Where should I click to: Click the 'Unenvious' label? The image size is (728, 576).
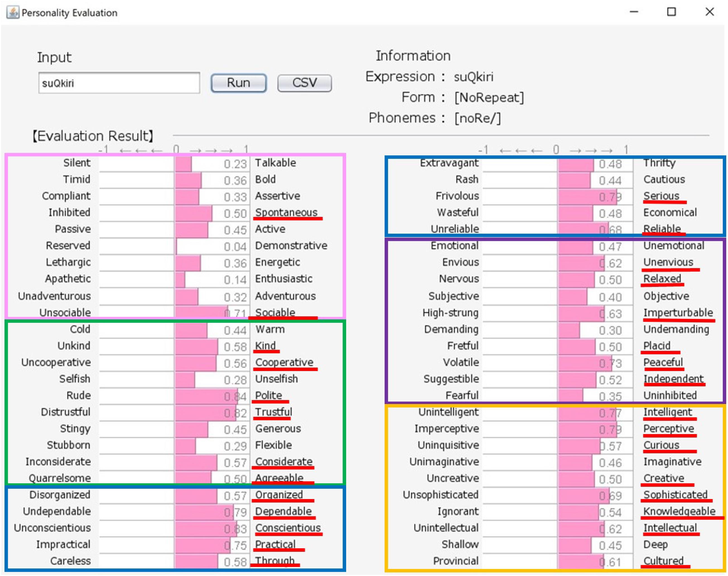(668, 262)
